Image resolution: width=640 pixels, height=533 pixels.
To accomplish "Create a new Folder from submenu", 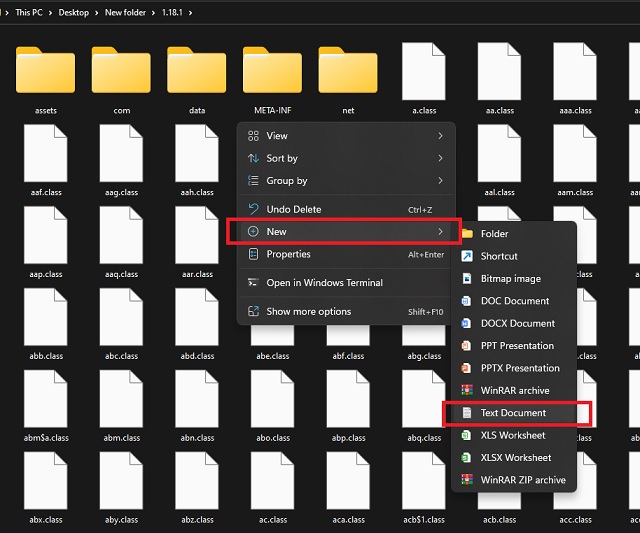I will click(494, 234).
